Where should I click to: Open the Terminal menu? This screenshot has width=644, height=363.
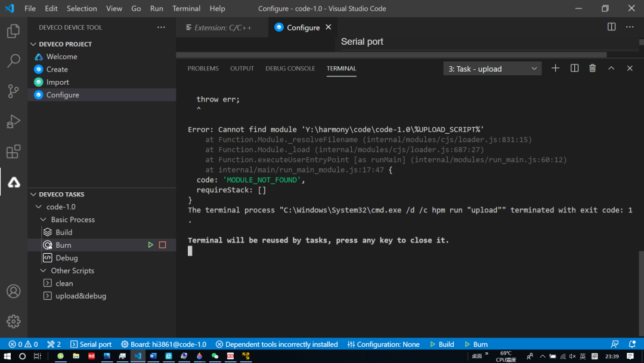pos(187,8)
